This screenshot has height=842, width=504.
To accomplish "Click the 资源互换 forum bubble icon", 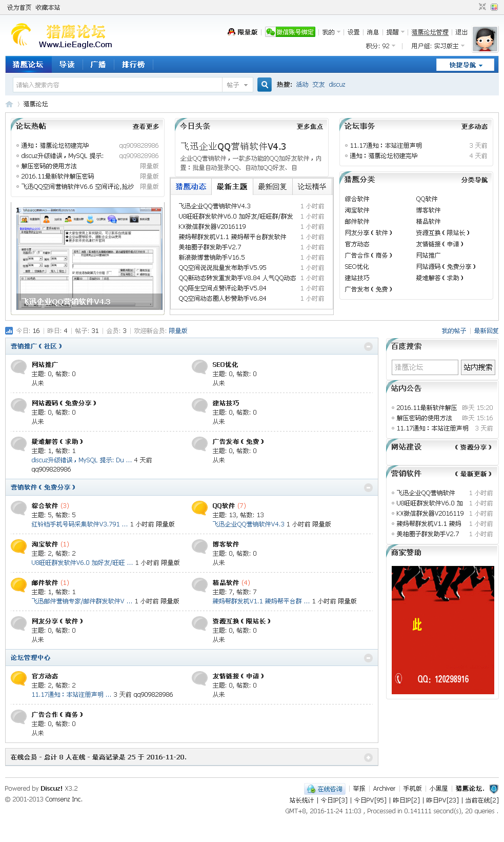I will pos(199,623).
